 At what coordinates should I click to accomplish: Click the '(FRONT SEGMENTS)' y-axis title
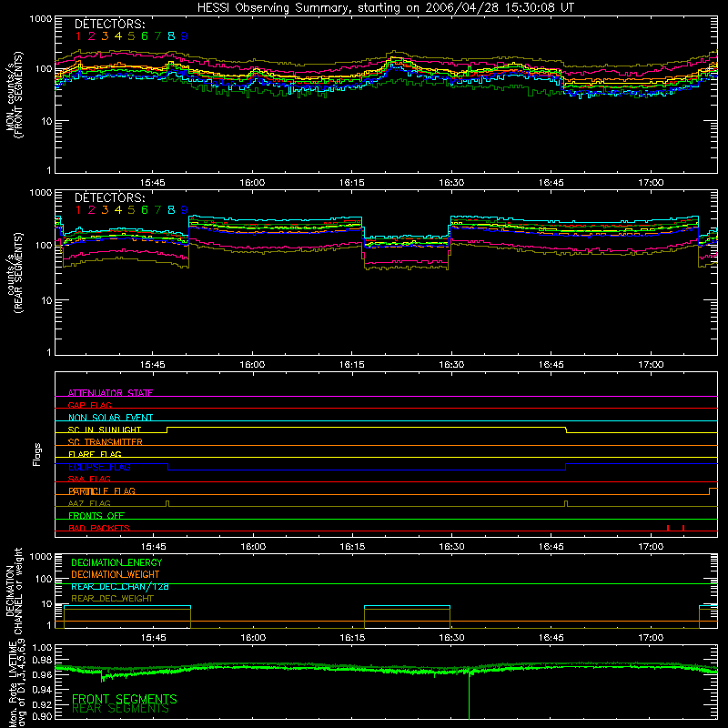[18, 95]
